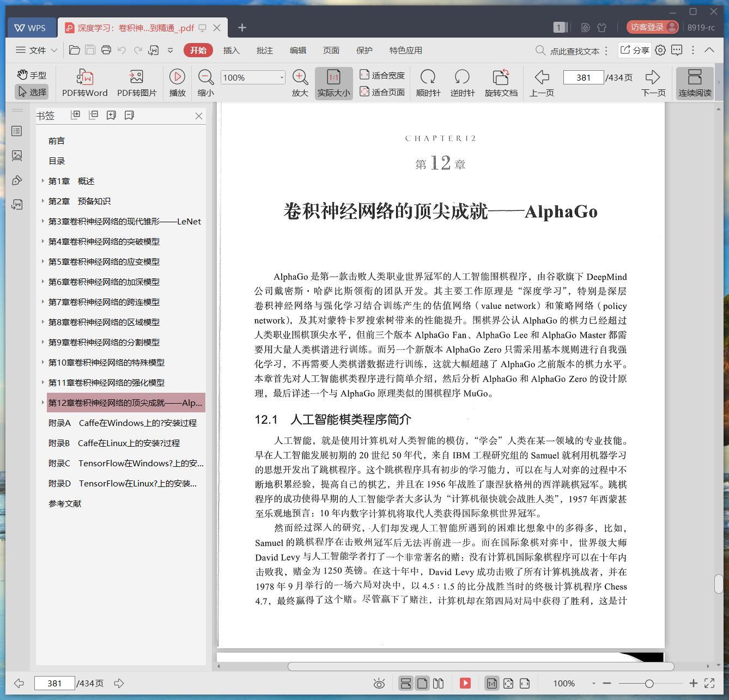Toggle eye protection mode icon in status bar

379,683
